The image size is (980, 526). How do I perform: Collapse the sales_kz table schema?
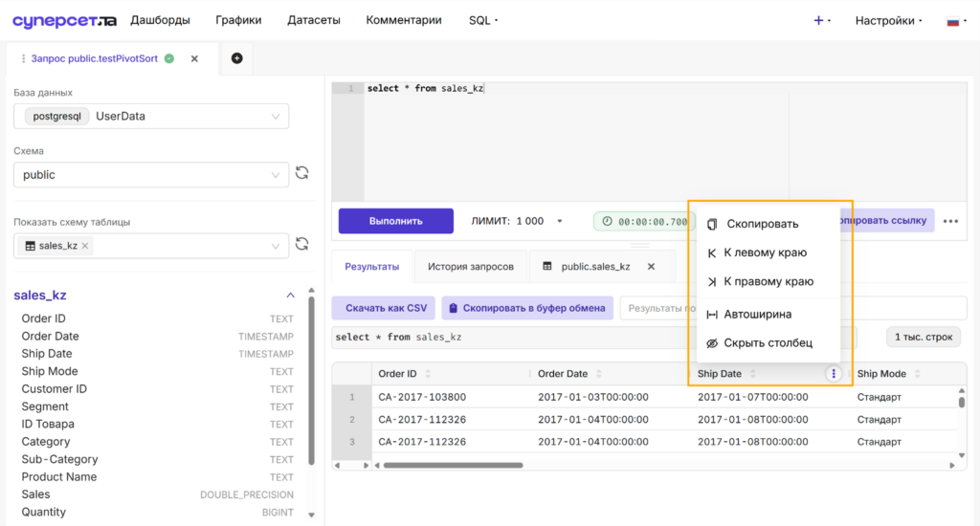[x=291, y=295]
